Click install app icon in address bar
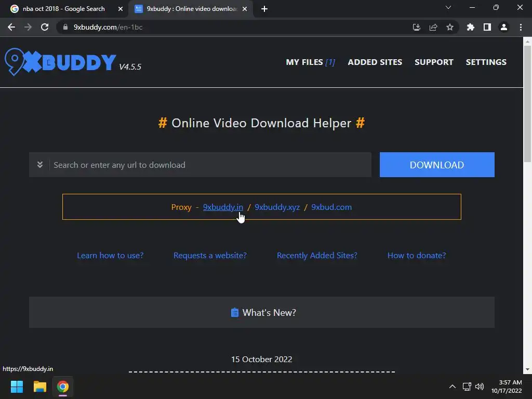This screenshot has height=399, width=532. coord(416,27)
